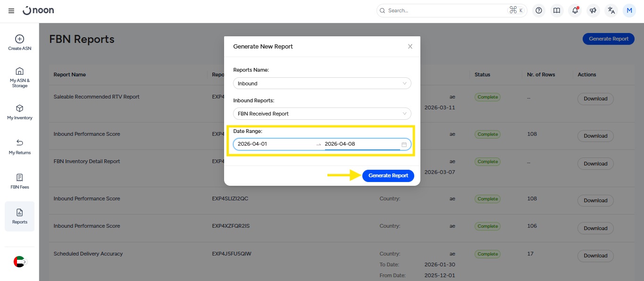
Task: Open FBN Fees in sidebar
Action: pyautogui.click(x=20, y=182)
